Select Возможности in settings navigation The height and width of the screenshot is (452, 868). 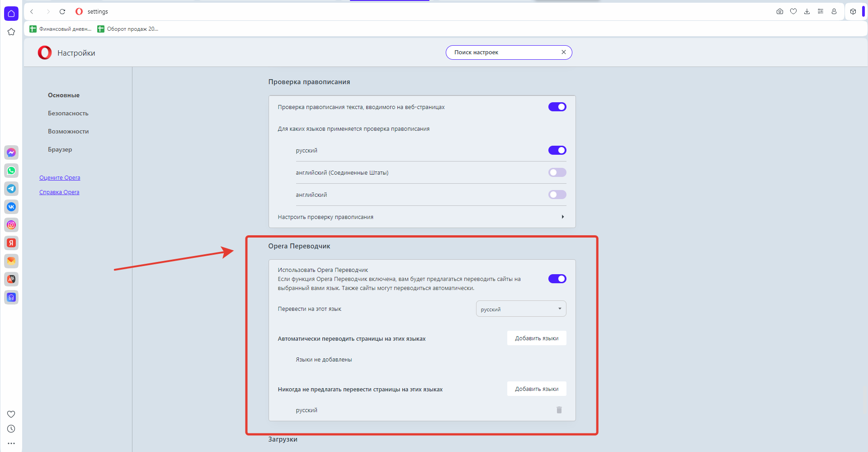pos(68,131)
